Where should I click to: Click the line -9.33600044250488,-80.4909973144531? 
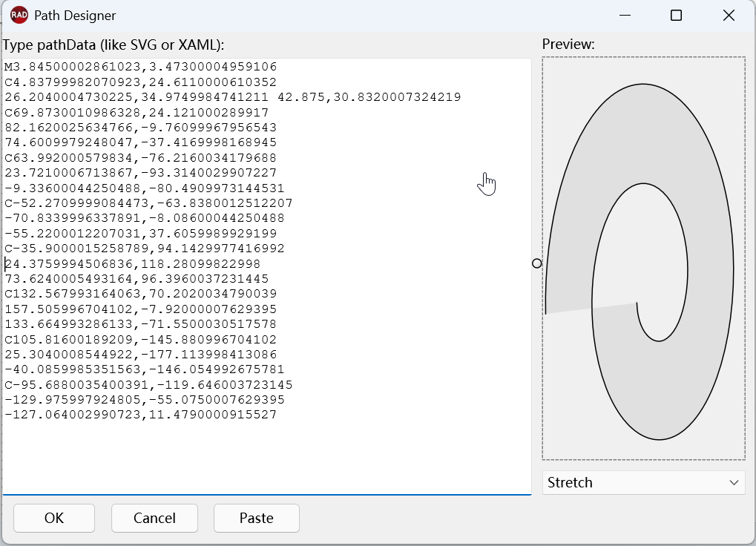click(145, 188)
